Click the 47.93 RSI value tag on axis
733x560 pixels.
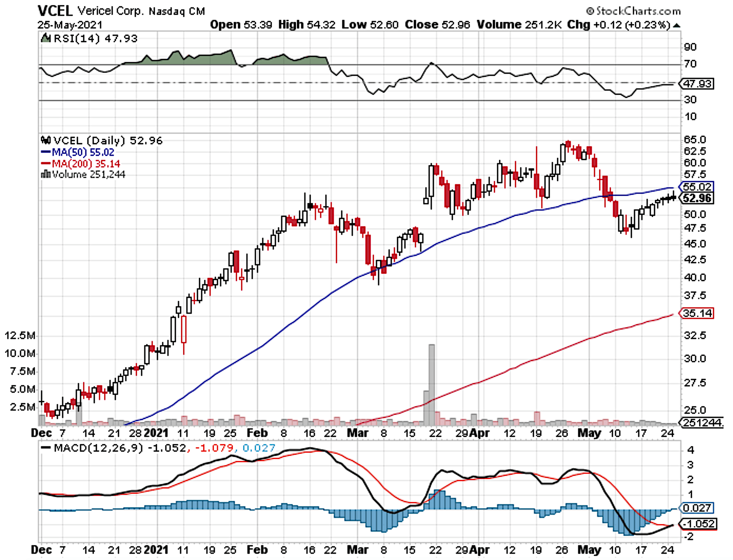point(697,84)
